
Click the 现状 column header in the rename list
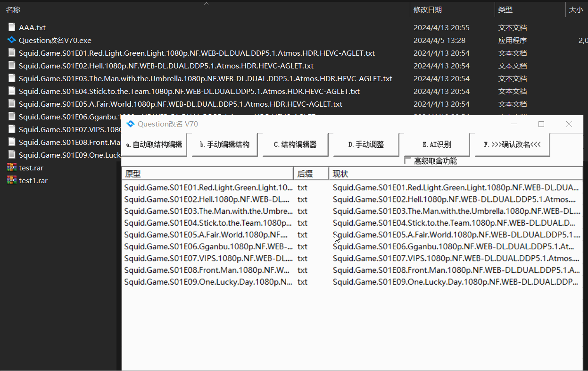coord(456,174)
